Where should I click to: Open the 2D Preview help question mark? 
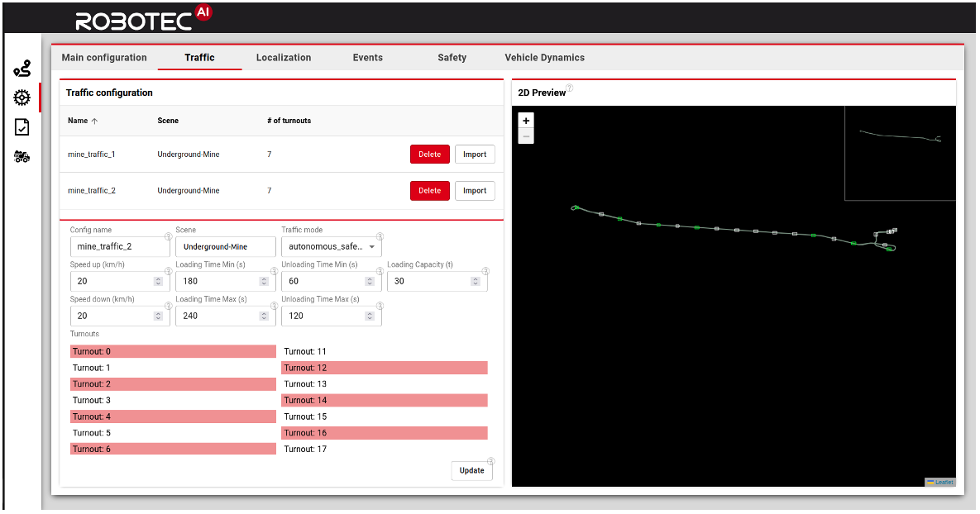pyautogui.click(x=569, y=88)
